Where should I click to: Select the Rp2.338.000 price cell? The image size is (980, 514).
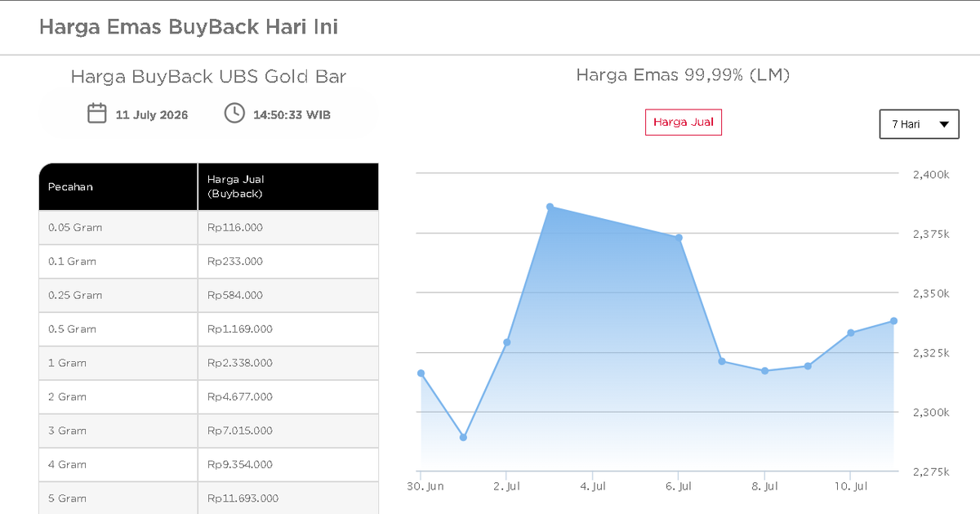point(288,363)
